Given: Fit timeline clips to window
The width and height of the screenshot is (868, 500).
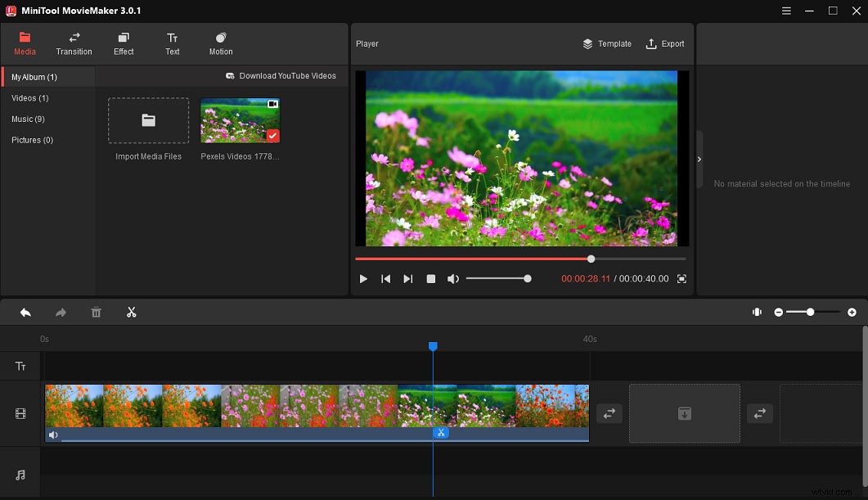Looking at the screenshot, I should point(757,312).
